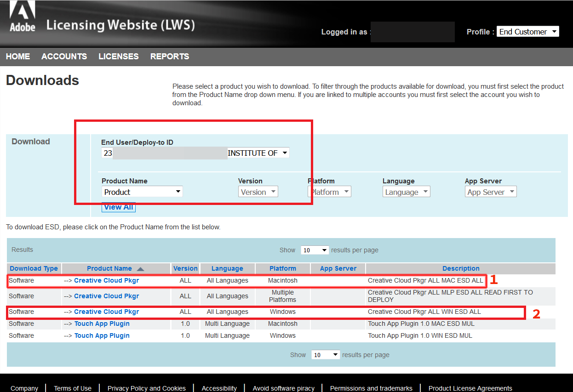Click 'ALL' version in Creative Cloud Pkgr Windows row

coord(185,312)
